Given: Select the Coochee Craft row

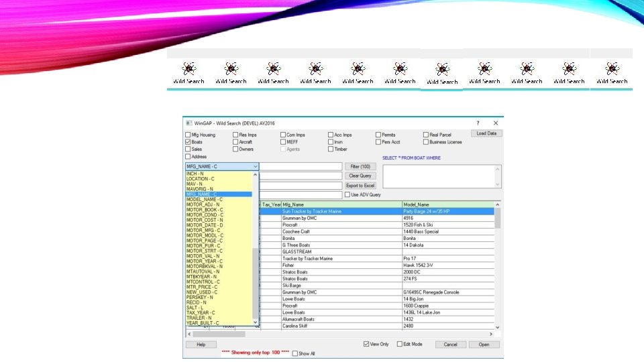Looking at the screenshot, I should point(377,231).
